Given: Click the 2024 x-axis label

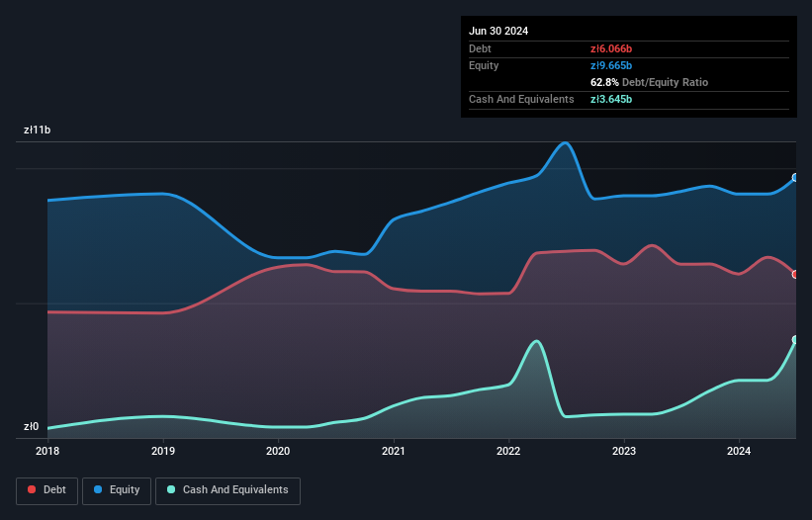Looking at the screenshot, I should (739, 451).
